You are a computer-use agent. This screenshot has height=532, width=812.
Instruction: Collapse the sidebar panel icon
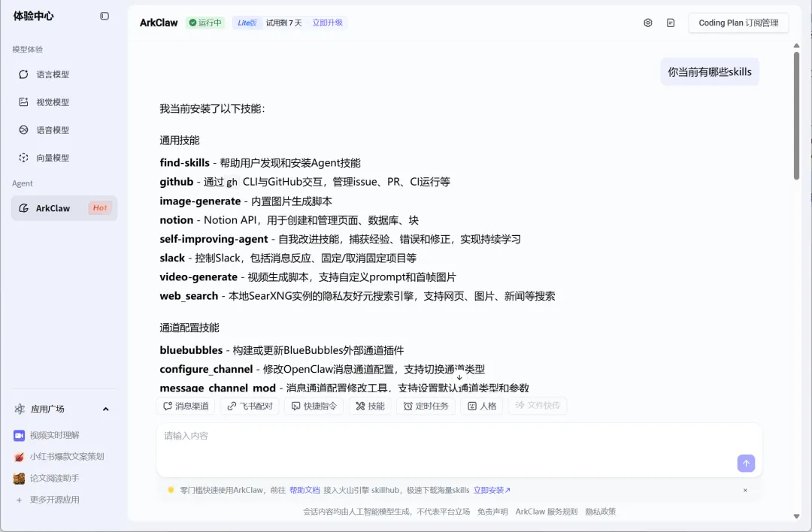(104, 16)
